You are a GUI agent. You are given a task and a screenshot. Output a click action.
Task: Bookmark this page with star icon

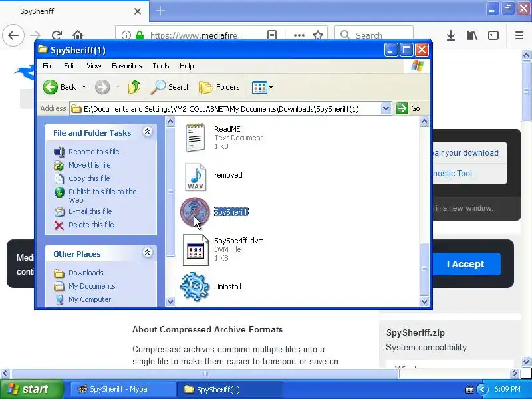(318, 35)
